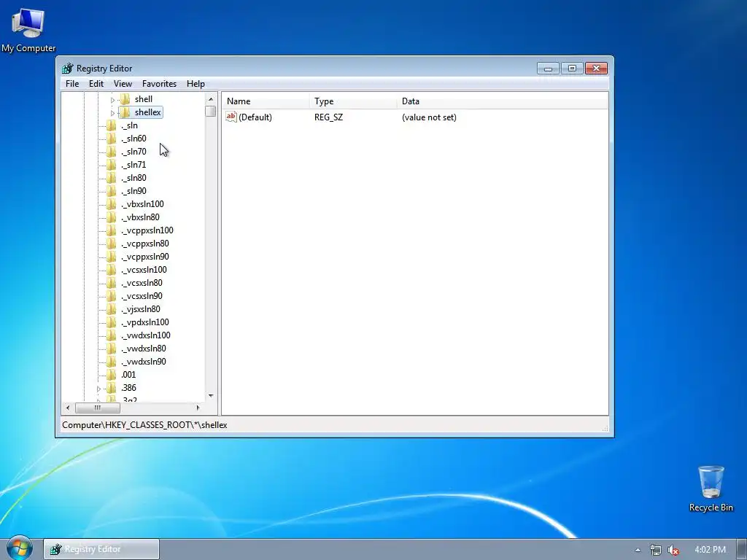Open the View menu
The image size is (747, 560).
123,84
